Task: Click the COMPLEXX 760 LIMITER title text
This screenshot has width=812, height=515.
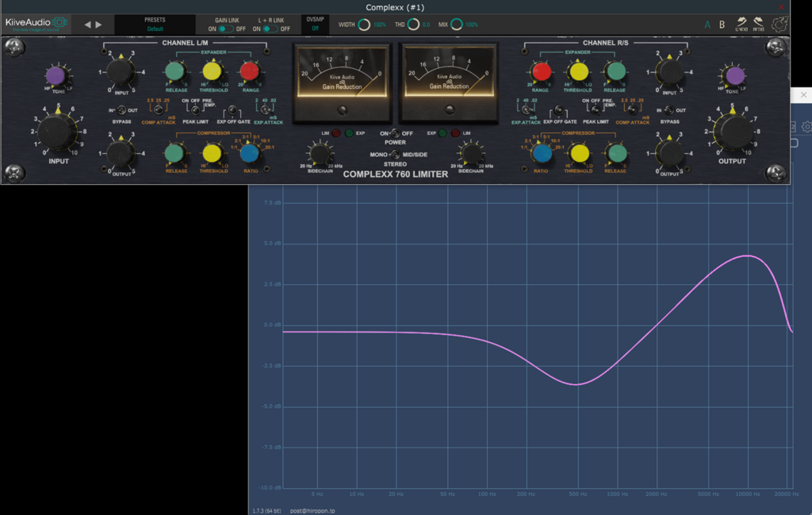Action: coord(395,175)
